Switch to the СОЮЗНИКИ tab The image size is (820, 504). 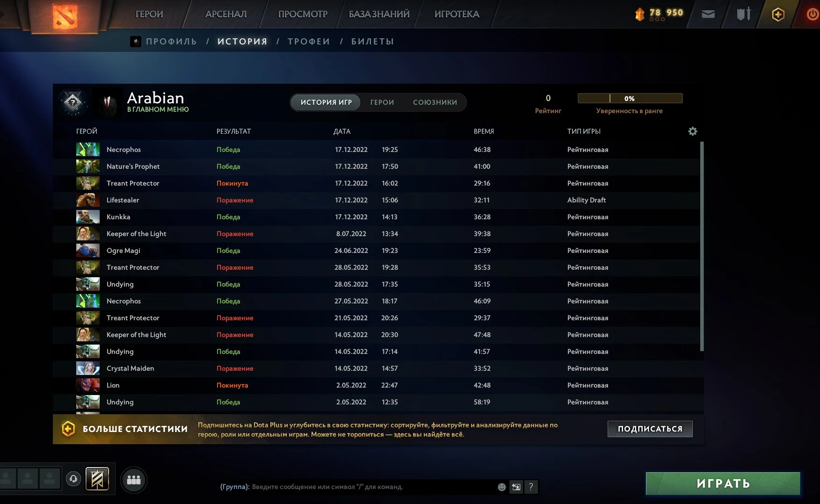(x=435, y=102)
